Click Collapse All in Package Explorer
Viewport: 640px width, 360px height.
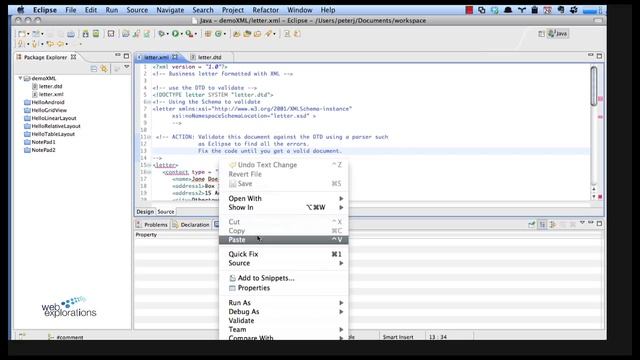coord(94,69)
